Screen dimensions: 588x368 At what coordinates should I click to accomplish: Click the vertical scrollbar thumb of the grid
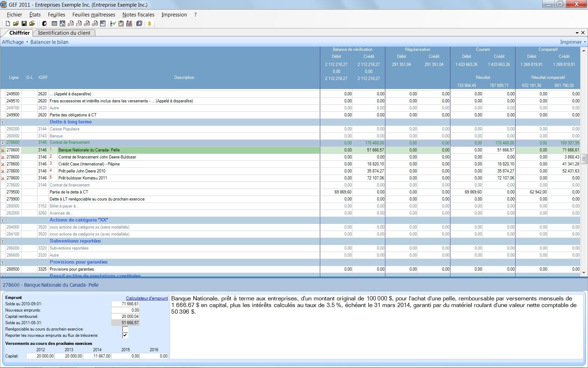583,159
